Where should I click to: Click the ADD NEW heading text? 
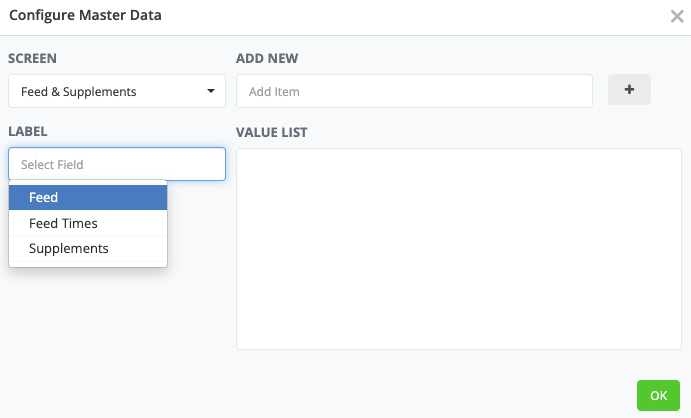[x=267, y=58]
